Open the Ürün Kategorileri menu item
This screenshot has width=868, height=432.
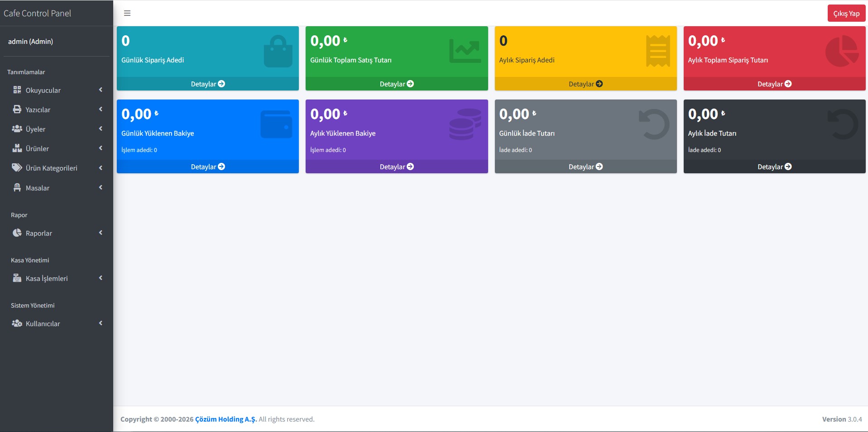[x=57, y=168]
